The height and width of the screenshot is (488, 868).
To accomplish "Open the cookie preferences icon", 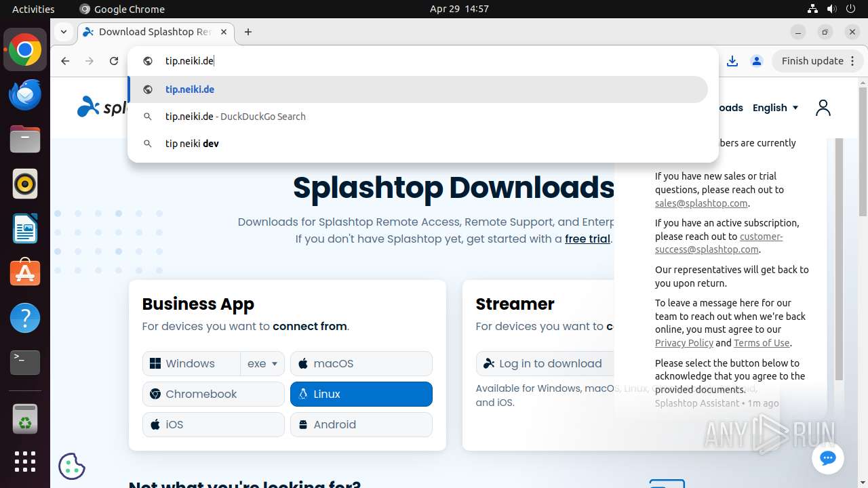I will (72, 466).
